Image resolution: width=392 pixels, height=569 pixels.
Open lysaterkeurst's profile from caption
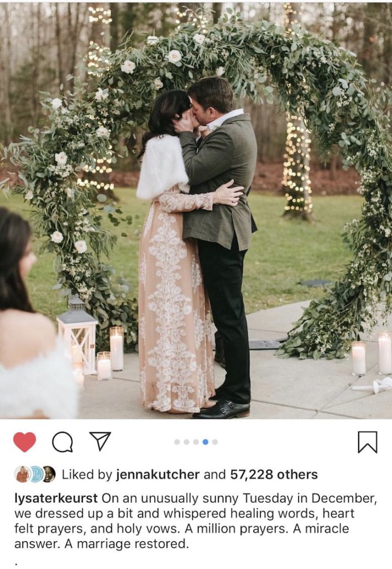[x=56, y=498]
